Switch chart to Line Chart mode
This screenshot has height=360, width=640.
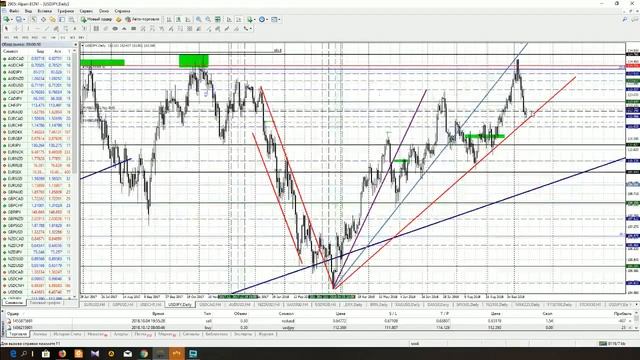pyautogui.click(x=188, y=19)
